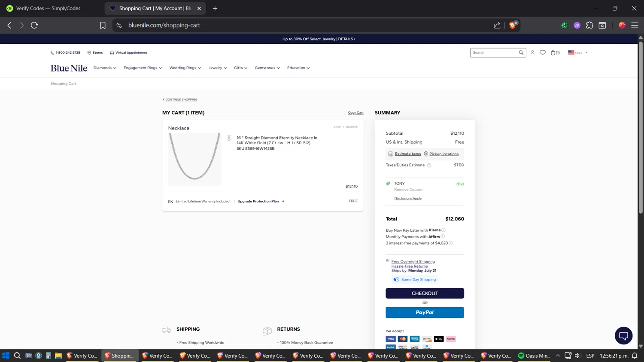Image resolution: width=644 pixels, height=362 pixels.
Task: Click the browser back arrow
Action: tap(9, 25)
